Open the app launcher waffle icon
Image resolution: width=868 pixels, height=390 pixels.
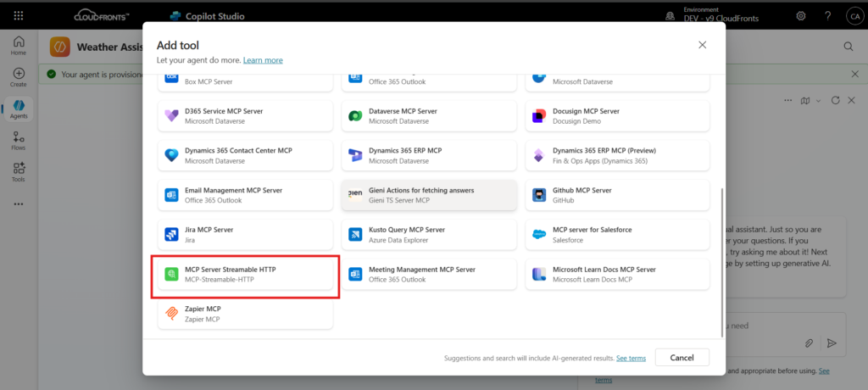pos(19,16)
